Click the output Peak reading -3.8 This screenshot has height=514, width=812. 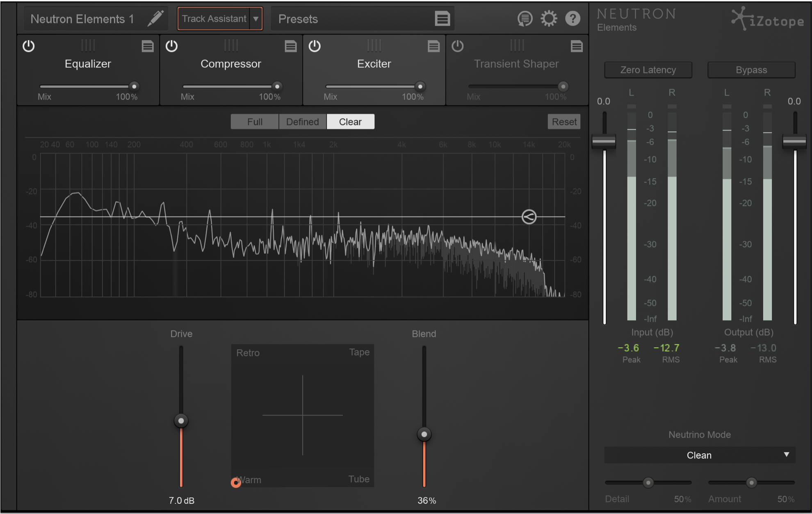click(725, 348)
